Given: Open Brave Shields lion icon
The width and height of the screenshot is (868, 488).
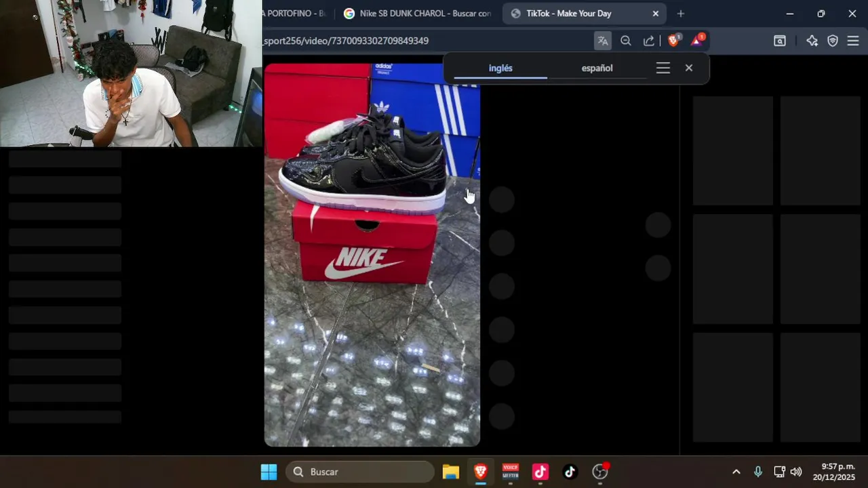Looking at the screenshot, I should click(673, 40).
